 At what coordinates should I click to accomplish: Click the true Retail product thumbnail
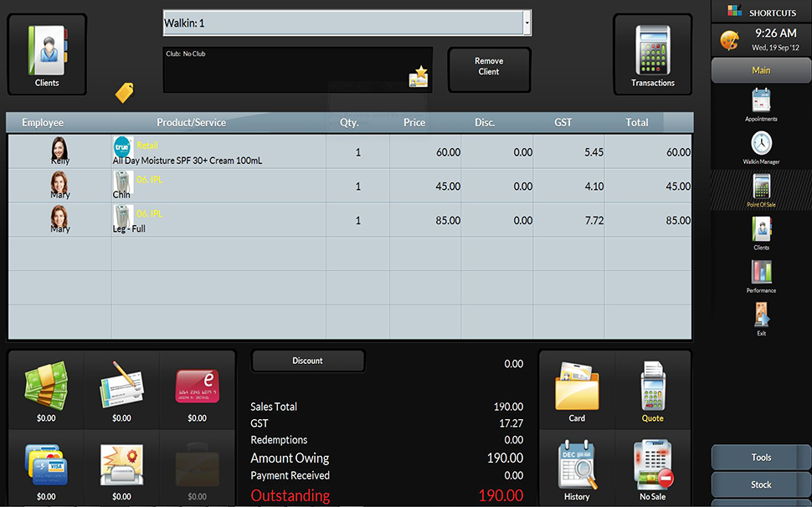(x=123, y=146)
